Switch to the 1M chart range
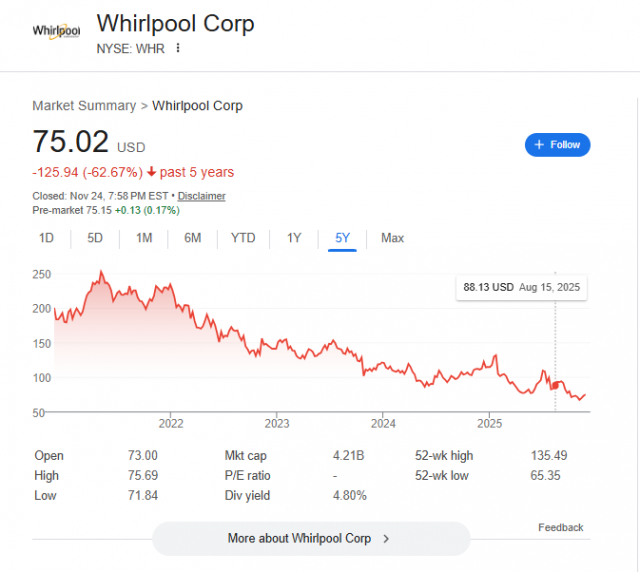 click(x=144, y=238)
